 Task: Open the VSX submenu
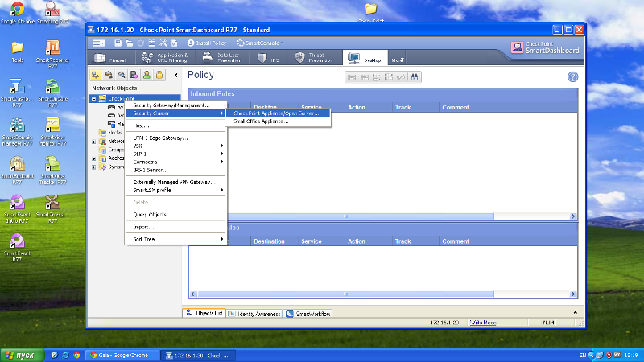(175, 146)
